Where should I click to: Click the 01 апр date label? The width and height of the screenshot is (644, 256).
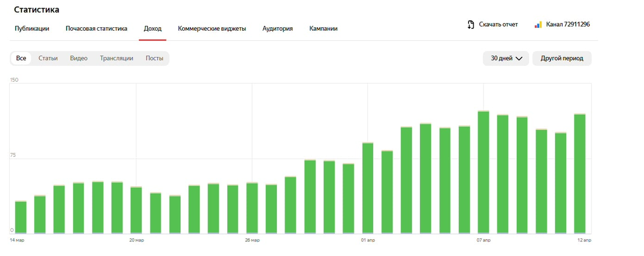click(368, 240)
